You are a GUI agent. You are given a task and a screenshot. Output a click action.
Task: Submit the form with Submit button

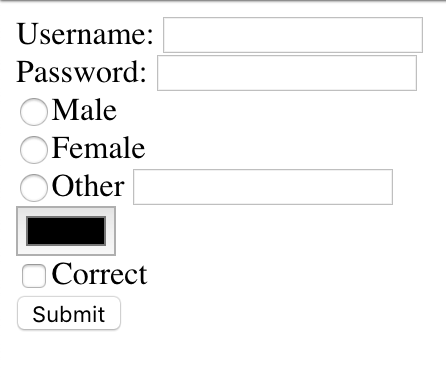click(x=69, y=313)
